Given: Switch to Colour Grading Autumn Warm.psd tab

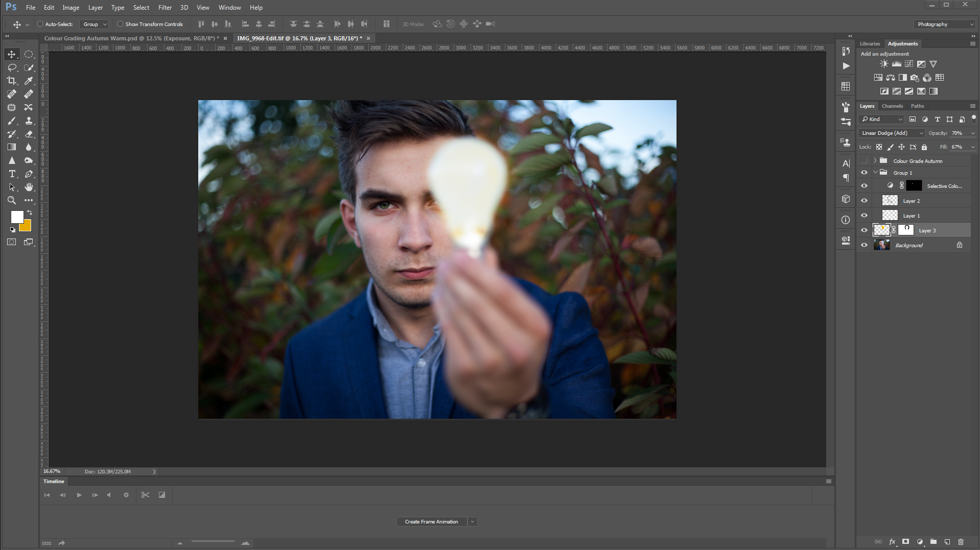Looking at the screenshot, I should click(131, 38).
